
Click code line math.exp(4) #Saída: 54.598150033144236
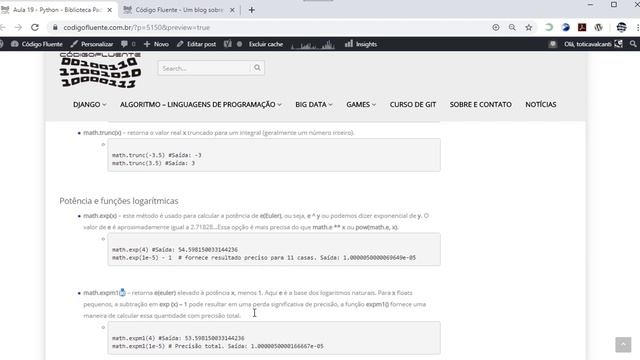(175, 249)
